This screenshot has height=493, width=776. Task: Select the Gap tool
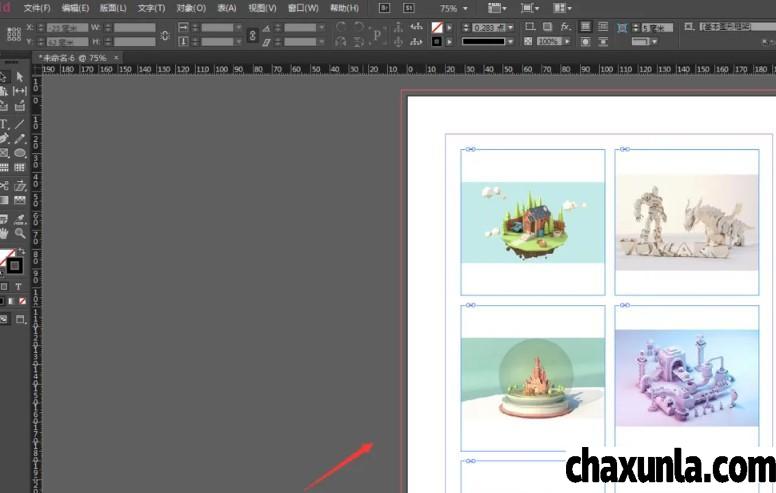pos(20,91)
